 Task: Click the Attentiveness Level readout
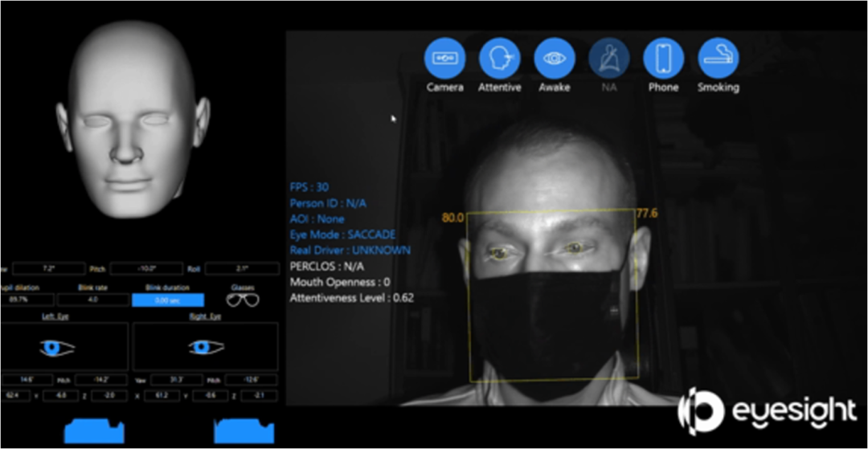351,298
